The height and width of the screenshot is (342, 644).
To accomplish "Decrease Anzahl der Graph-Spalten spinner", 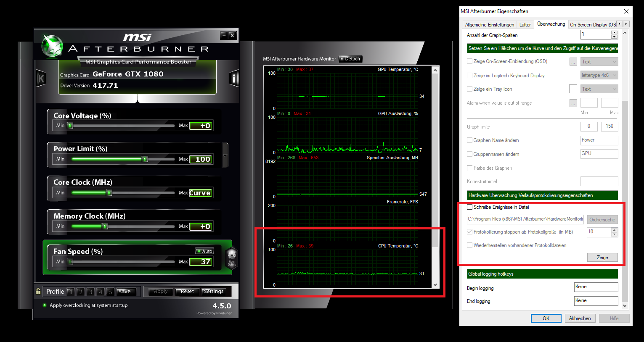I will (615, 37).
